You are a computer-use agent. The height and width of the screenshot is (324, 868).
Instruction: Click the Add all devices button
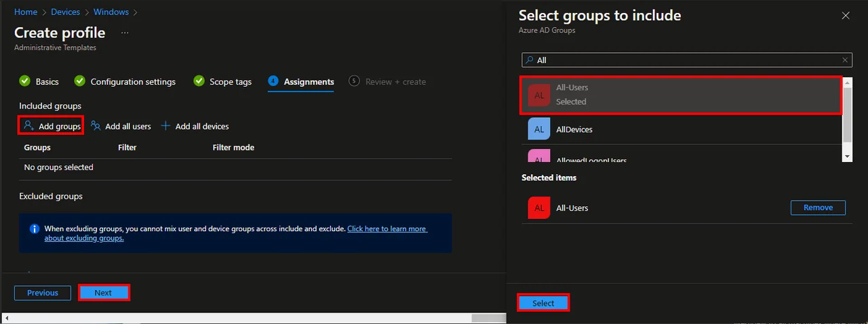(195, 126)
